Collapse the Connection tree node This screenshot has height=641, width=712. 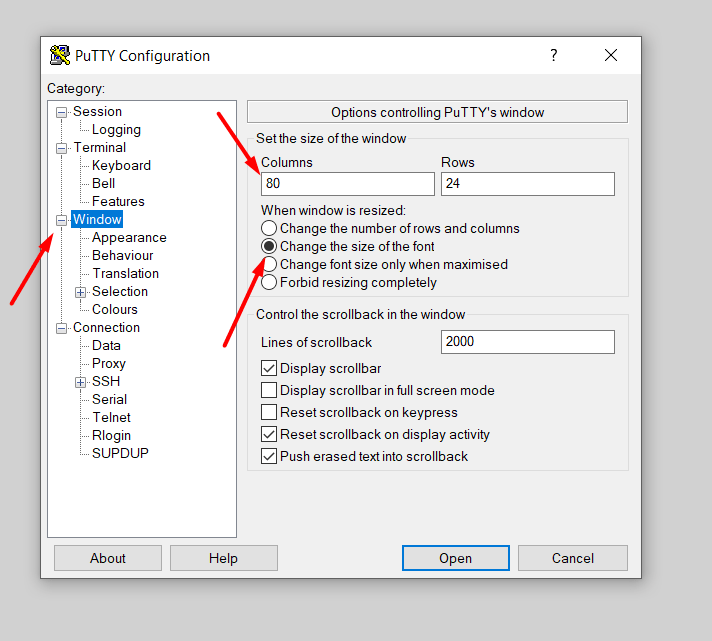61,328
